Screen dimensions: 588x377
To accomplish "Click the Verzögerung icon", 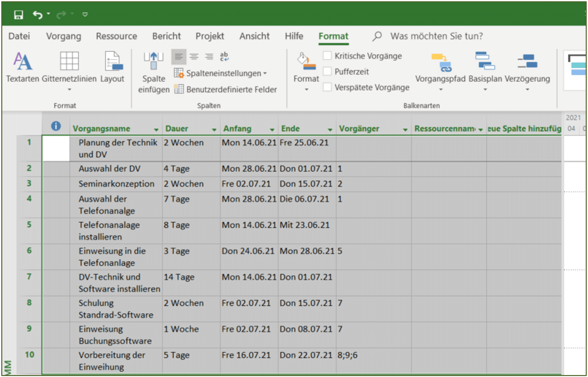I will pyautogui.click(x=527, y=61).
